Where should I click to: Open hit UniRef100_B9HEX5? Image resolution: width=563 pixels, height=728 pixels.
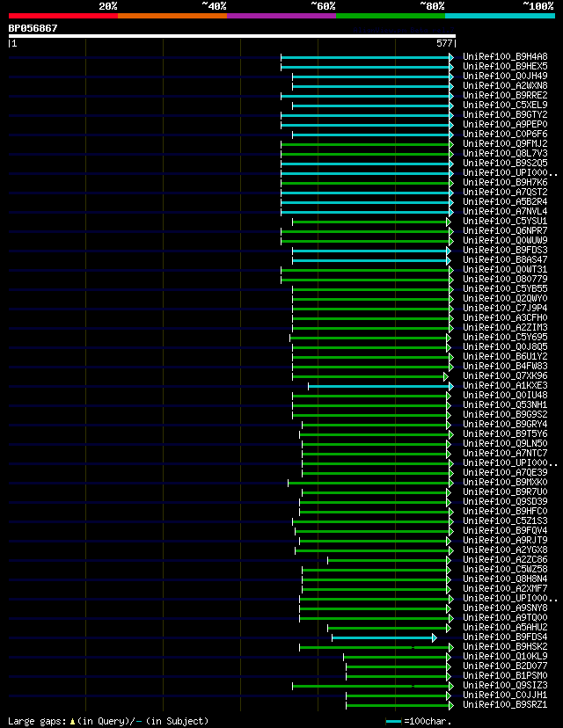(x=505, y=67)
